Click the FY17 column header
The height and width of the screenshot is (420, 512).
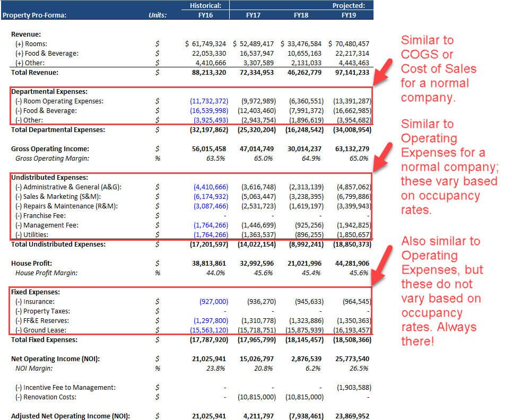coord(253,15)
